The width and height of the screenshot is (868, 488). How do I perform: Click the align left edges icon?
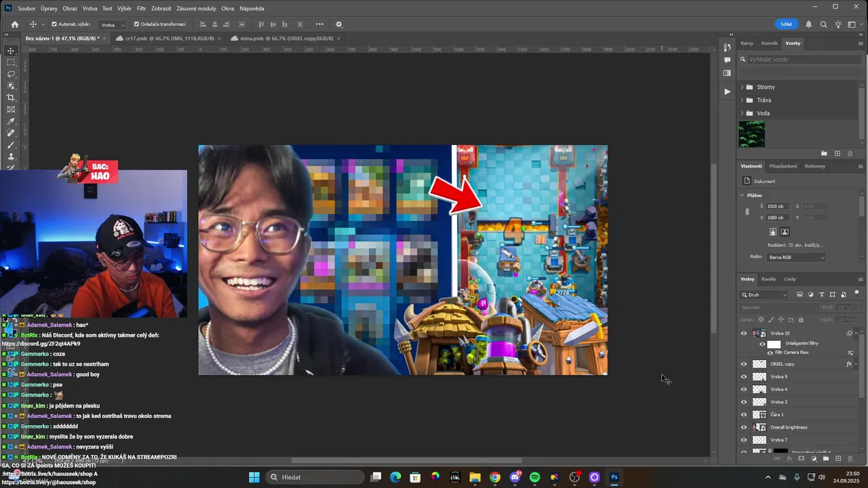[x=202, y=24]
